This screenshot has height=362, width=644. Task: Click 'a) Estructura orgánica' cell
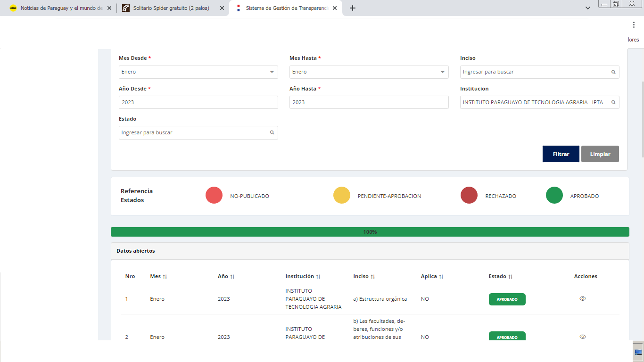(x=380, y=299)
